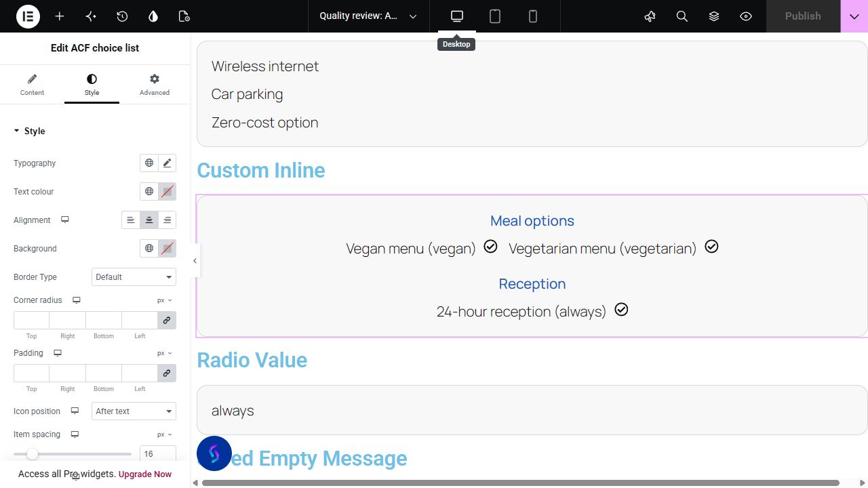Edit Typography with pencil icon
The width and height of the screenshot is (868, 488).
point(167,163)
